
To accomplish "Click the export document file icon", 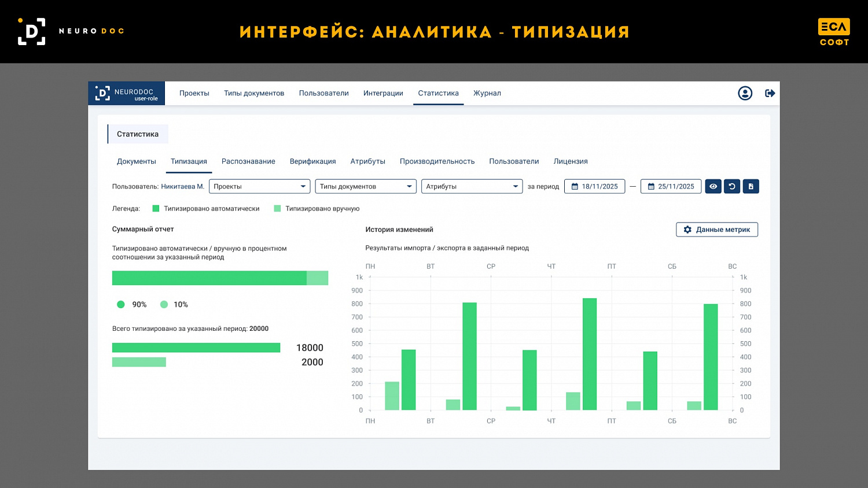I will pos(751,186).
